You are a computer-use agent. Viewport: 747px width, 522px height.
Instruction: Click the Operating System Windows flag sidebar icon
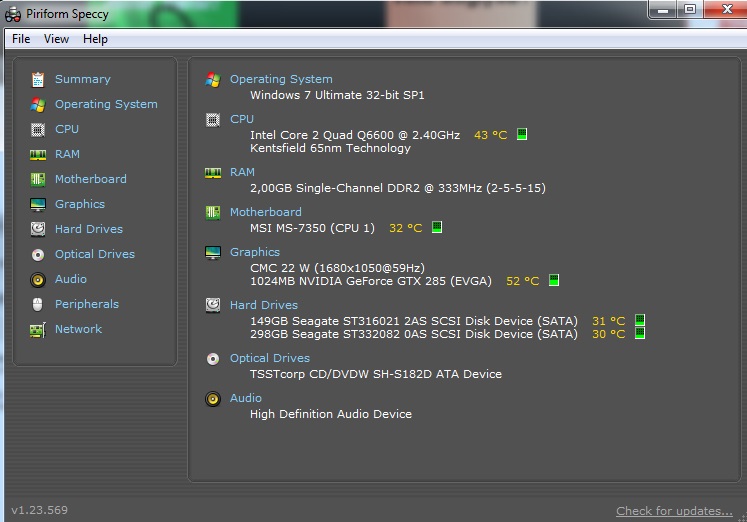coord(38,105)
